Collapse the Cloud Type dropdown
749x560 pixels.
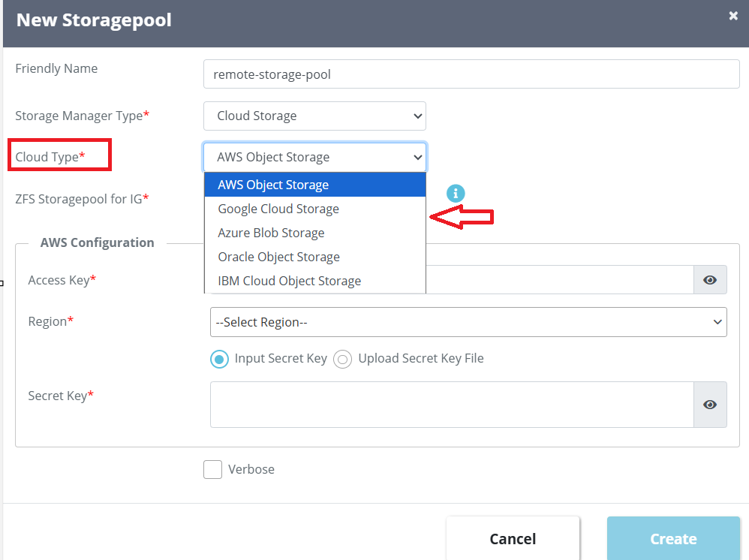click(314, 157)
